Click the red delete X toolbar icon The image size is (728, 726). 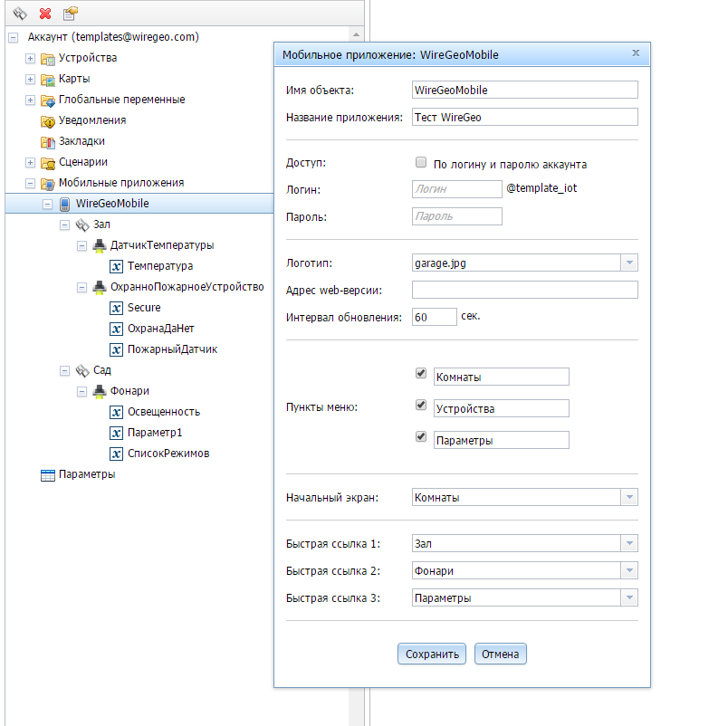pos(45,14)
